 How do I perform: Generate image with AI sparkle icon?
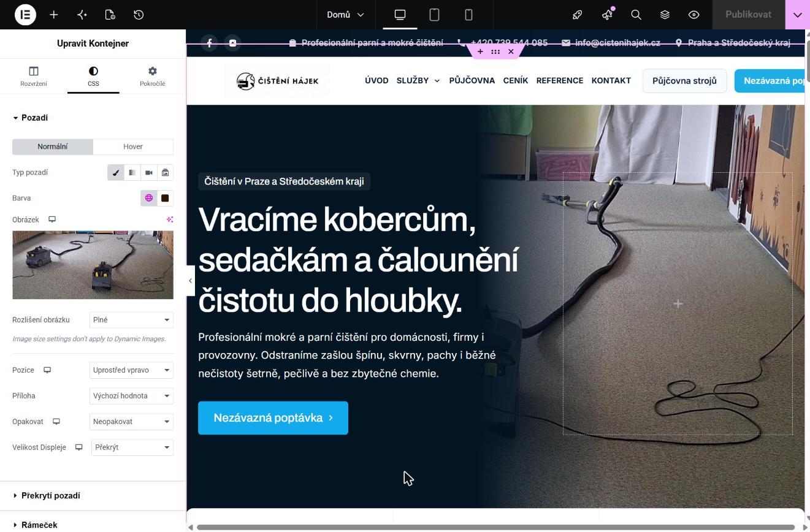170,219
